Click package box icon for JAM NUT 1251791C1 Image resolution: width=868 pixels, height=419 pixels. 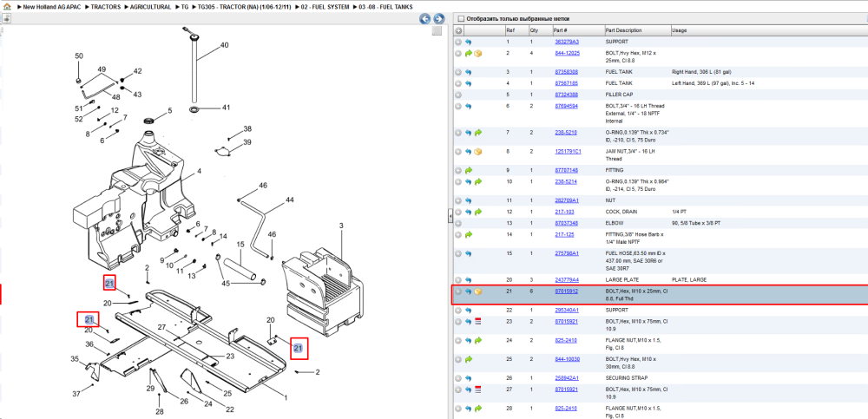pyautogui.click(x=477, y=151)
